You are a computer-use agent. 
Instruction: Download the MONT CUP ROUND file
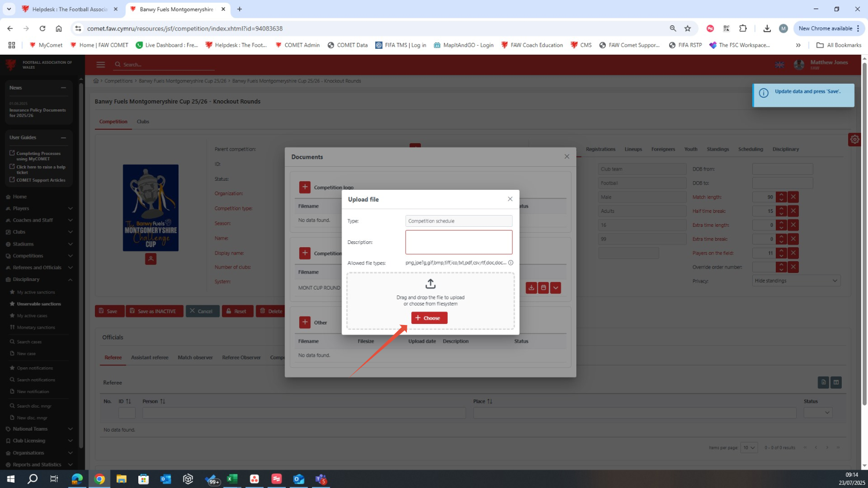[531, 288]
